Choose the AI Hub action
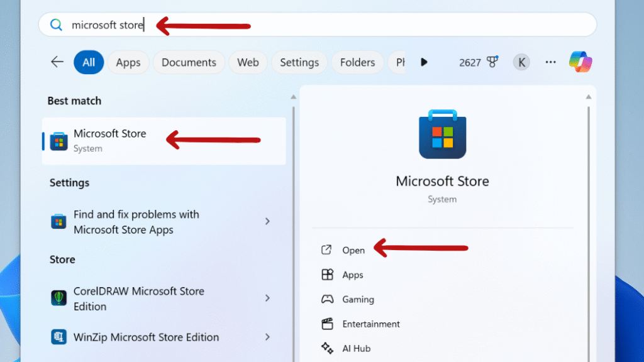 (x=357, y=348)
